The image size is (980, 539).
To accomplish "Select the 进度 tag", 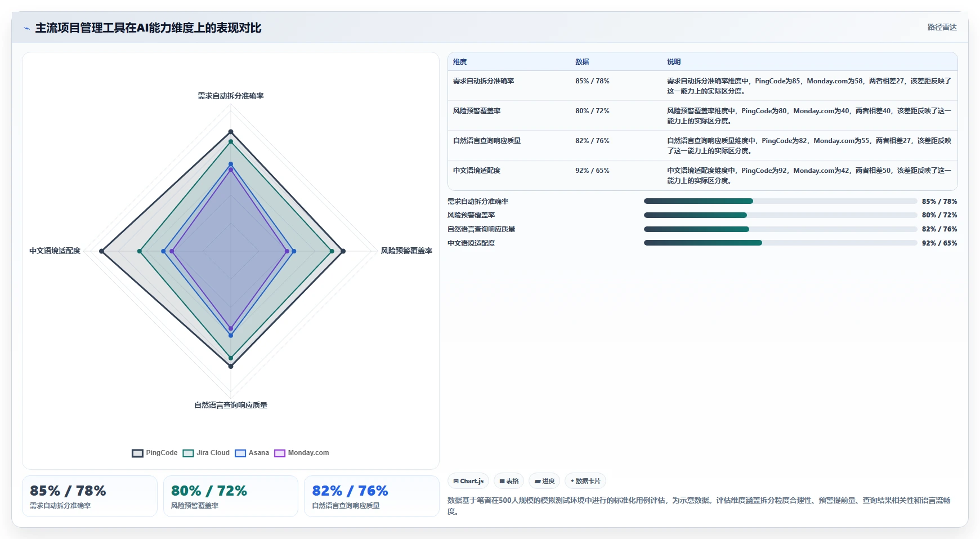I will pos(544,481).
